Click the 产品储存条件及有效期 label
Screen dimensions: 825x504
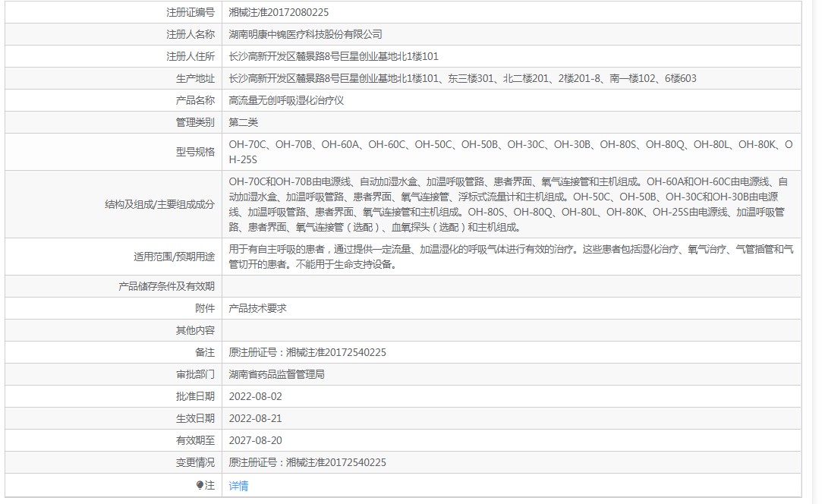(166, 286)
